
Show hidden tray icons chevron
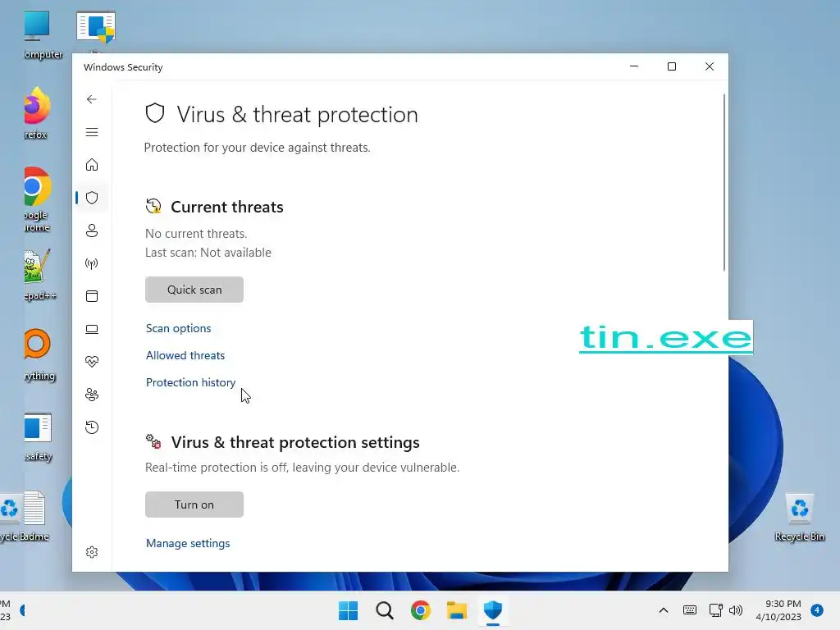(x=663, y=610)
